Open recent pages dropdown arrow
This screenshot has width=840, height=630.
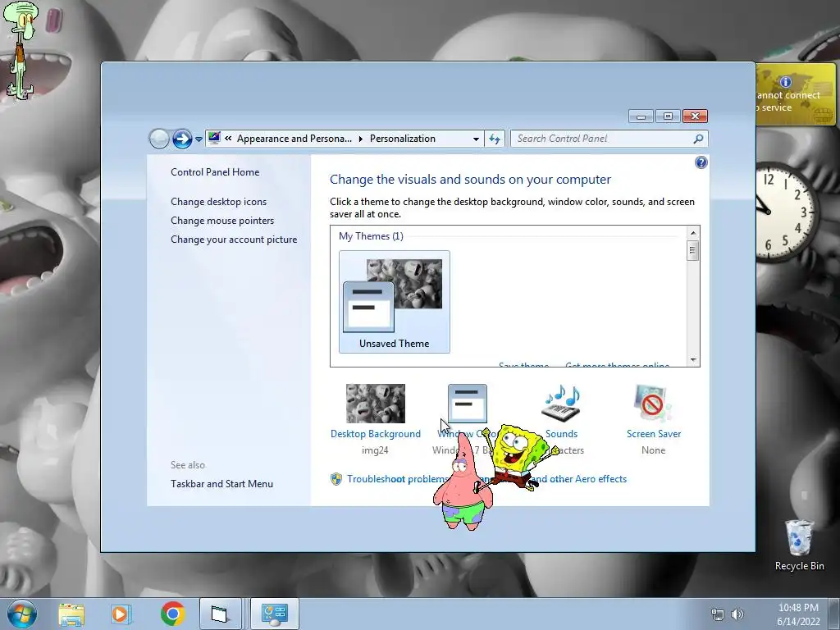199,139
